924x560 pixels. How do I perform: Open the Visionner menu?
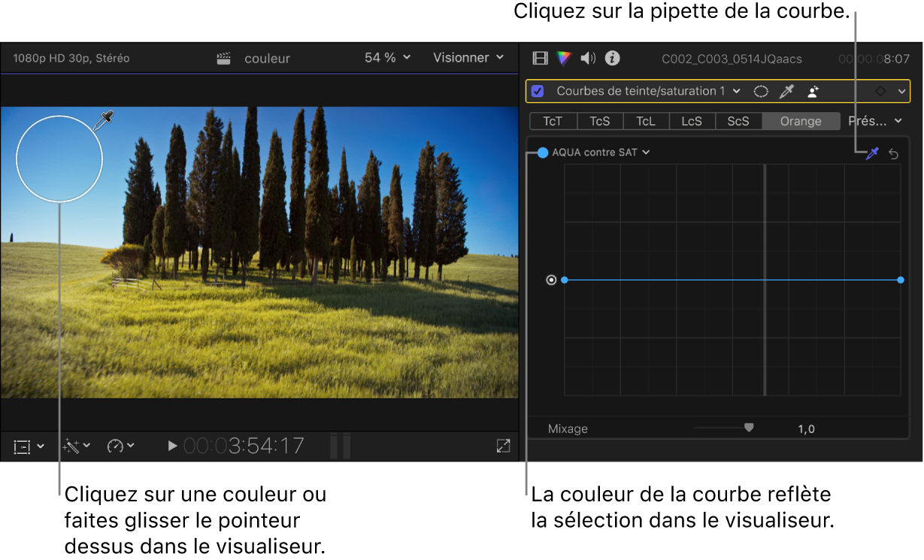(x=468, y=58)
